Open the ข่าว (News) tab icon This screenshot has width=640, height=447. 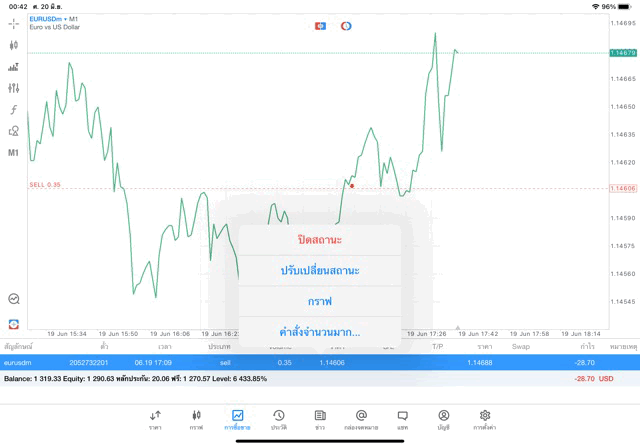(320, 418)
